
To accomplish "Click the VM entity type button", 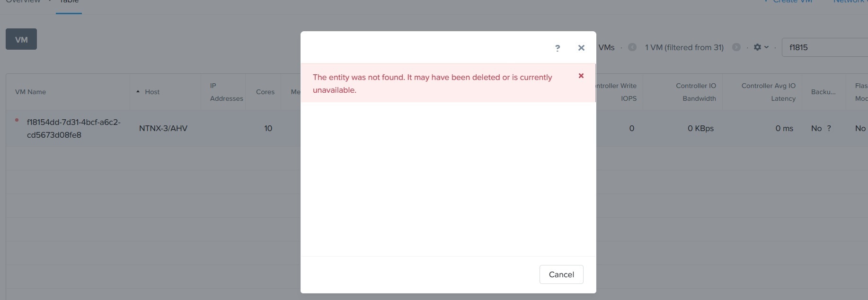I will (x=21, y=39).
